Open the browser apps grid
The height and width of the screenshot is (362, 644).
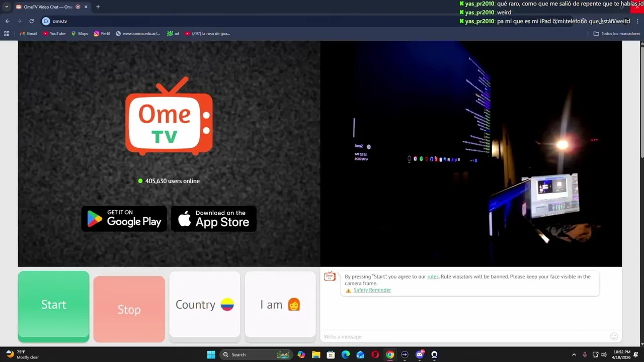[x=7, y=34]
